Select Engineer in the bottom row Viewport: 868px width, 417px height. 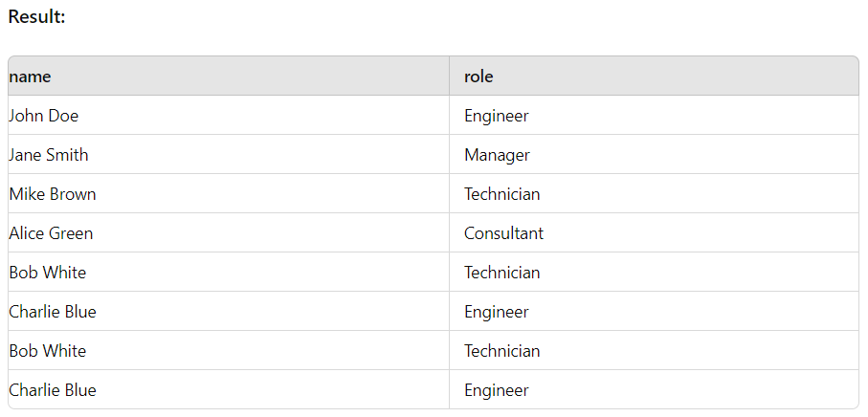coord(654,390)
